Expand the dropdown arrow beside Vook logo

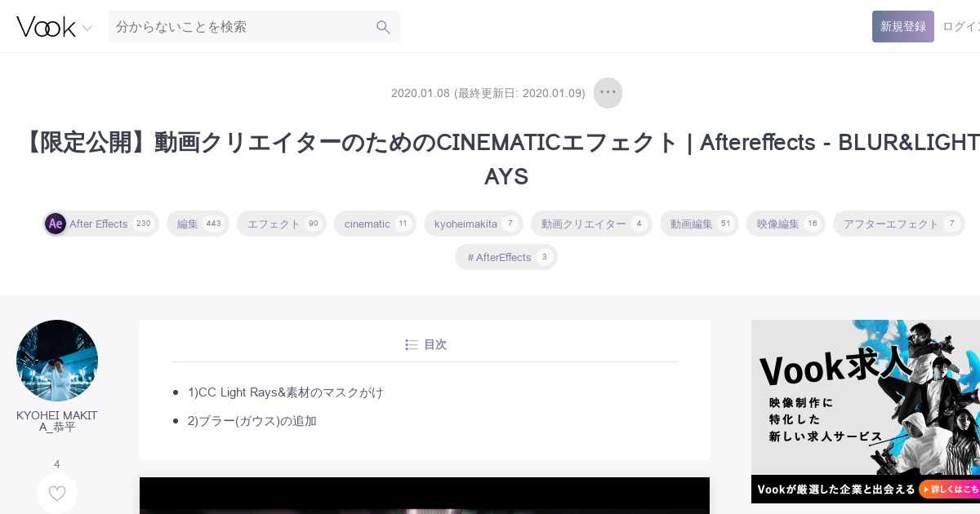tap(87, 28)
